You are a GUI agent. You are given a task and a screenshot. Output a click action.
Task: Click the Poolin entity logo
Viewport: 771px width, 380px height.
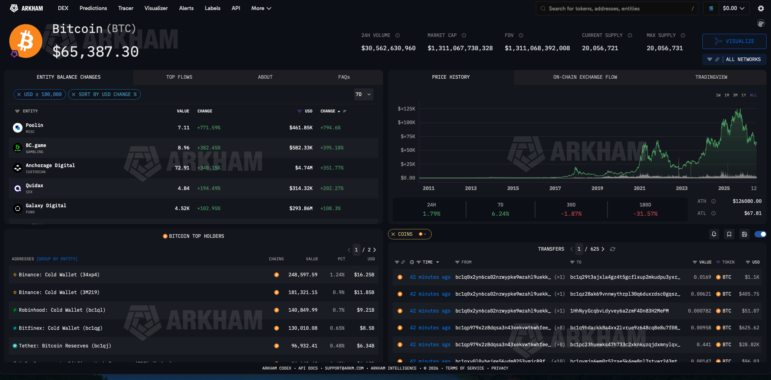pos(18,128)
